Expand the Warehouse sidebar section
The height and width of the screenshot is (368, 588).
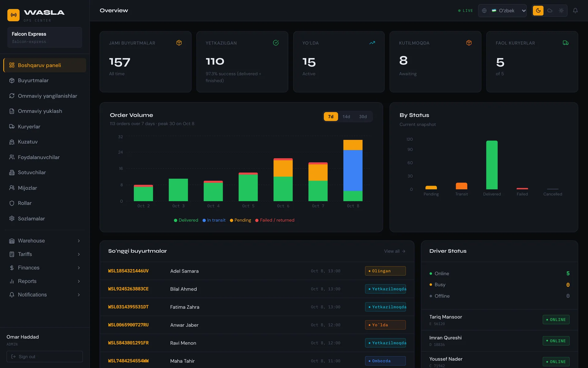(45, 241)
